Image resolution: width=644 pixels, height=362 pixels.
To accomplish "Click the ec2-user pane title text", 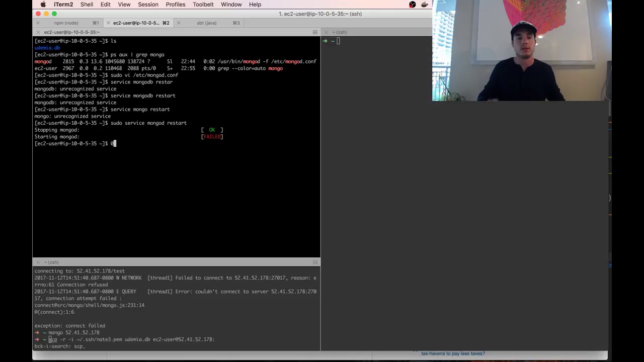I will [72, 32].
